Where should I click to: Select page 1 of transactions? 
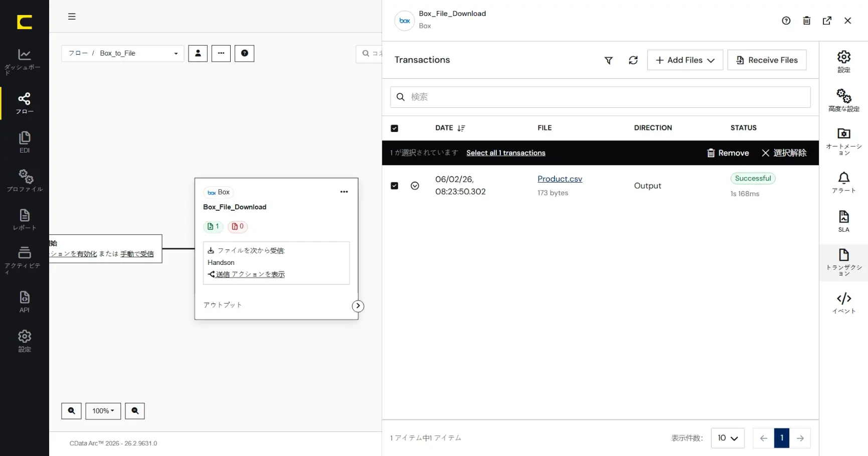782,438
